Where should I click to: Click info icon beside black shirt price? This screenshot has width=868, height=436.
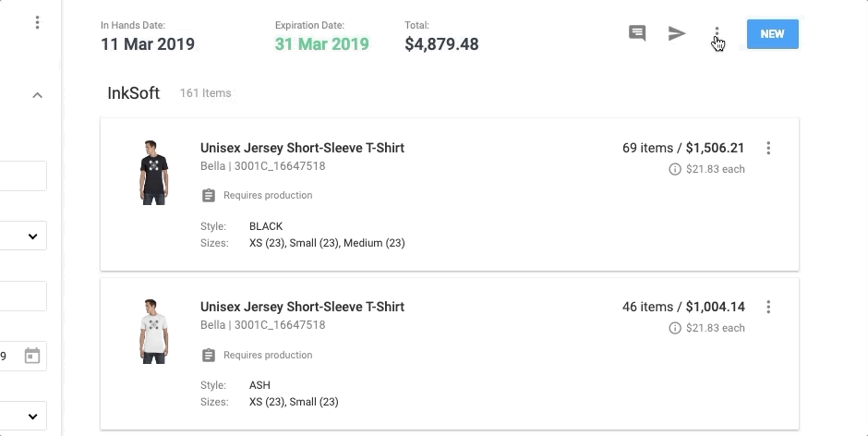pyautogui.click(x=675, y=170)
